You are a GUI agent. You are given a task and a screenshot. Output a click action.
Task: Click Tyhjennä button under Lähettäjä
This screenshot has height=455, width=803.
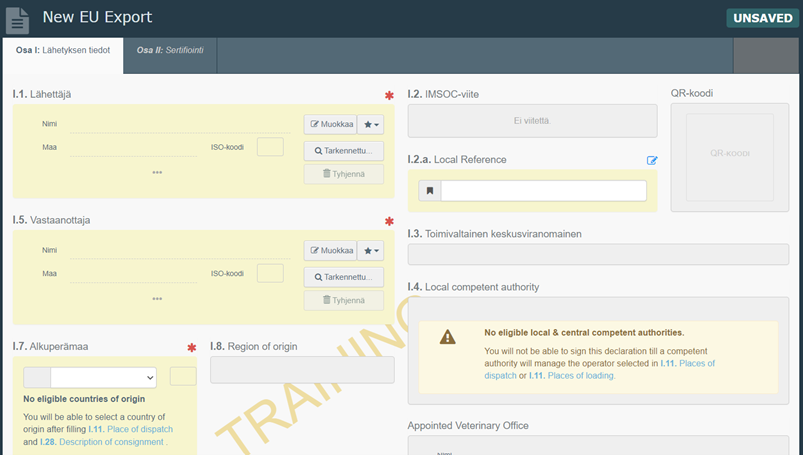point(344,174)
